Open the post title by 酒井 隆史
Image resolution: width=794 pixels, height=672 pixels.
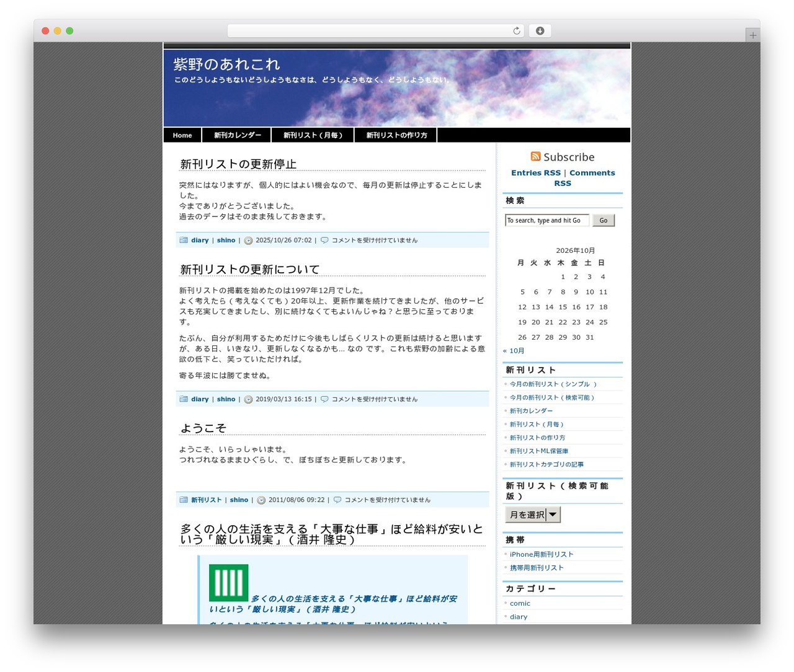tap(332, 534)
